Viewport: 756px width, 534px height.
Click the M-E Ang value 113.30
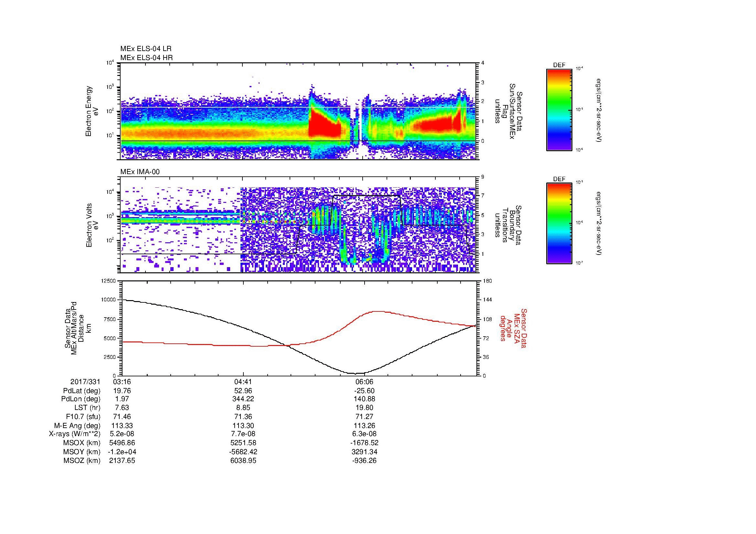(x=243, y=425)
